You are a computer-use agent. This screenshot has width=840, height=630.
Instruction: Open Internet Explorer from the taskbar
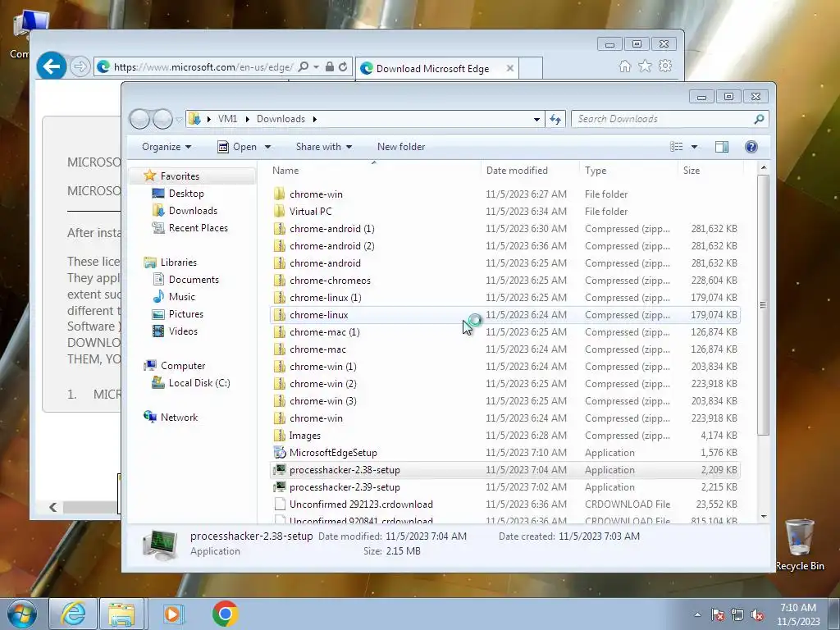point(73,614)
